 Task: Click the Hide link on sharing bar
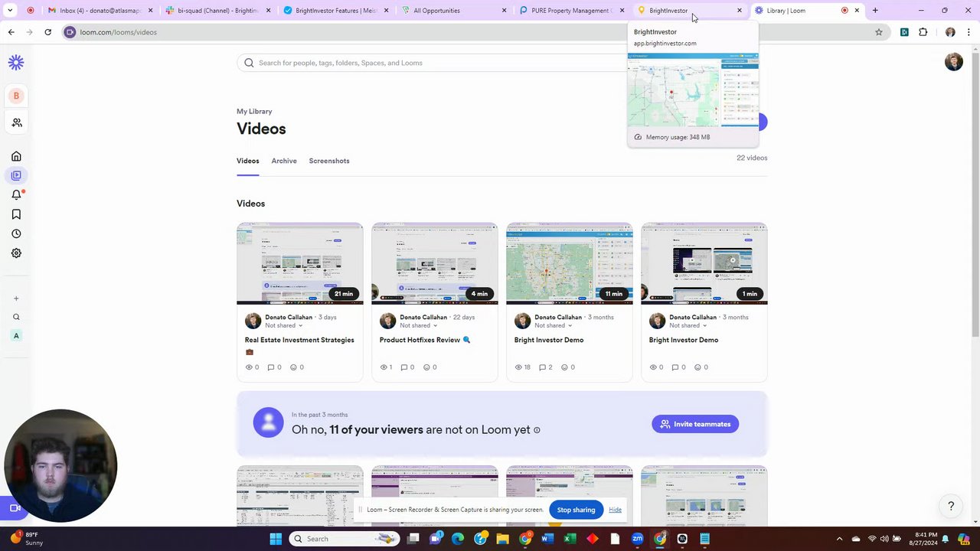pos(615,510)
